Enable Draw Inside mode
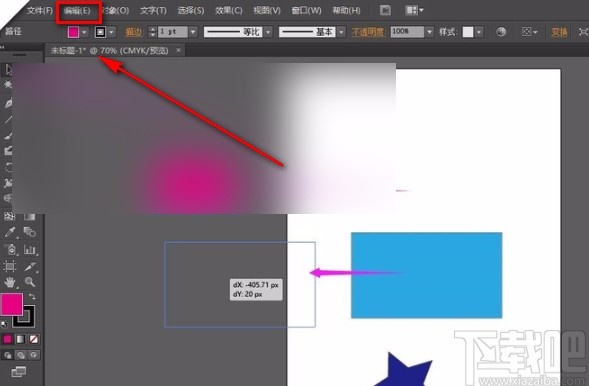589x386 pixels. pyautogui.click(x=34, y=355)
